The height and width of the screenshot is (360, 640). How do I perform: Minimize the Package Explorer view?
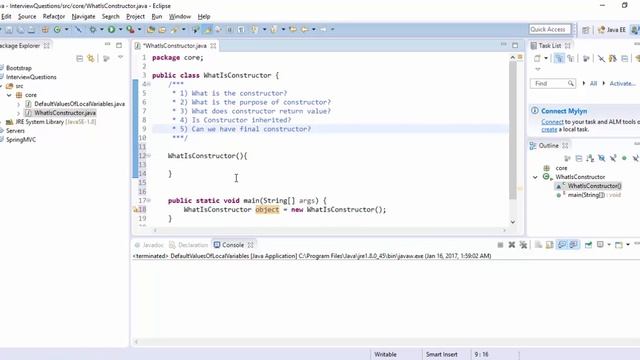[107, 44]
